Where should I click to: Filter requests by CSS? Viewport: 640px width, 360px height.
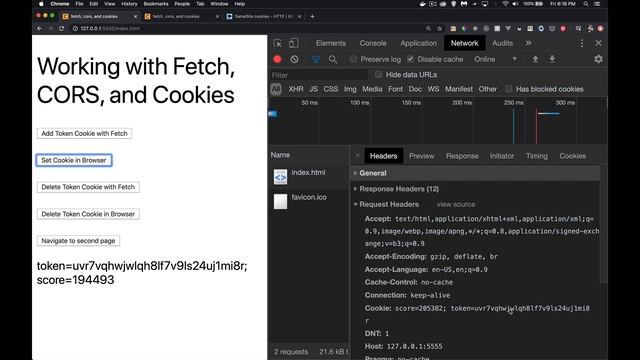331,89
